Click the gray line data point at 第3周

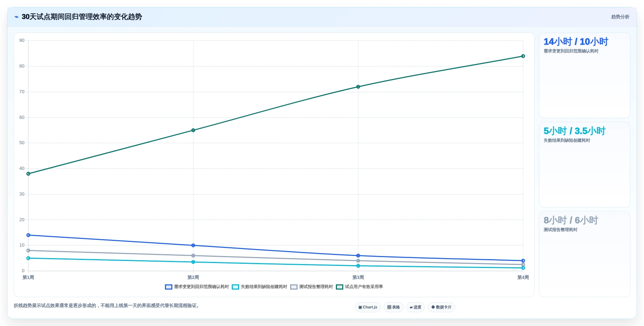[x=358, y=261]
